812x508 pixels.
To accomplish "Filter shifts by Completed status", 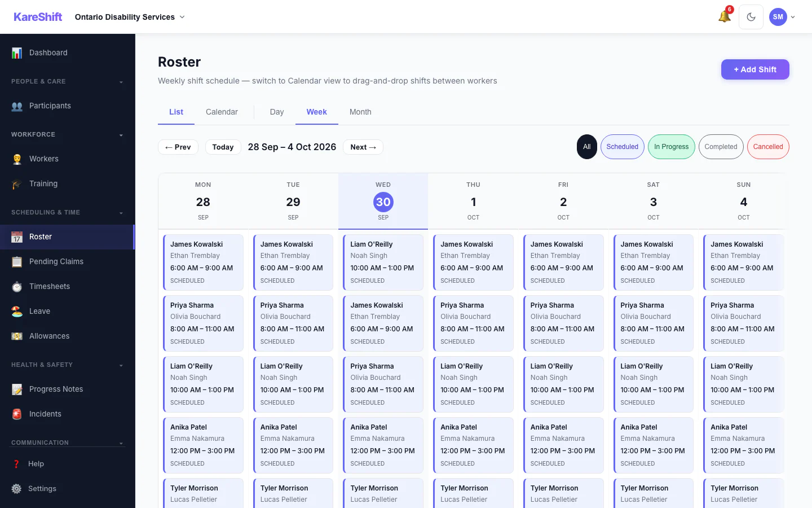I will (721, 147).
